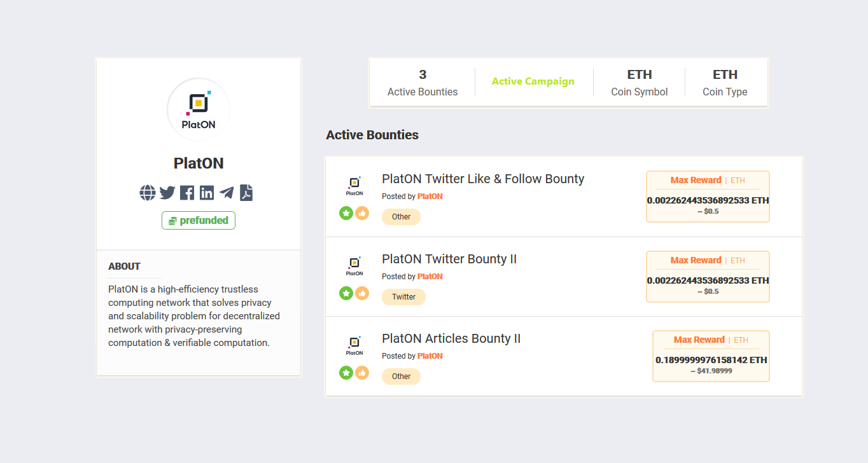Click the ETH Coin Type stat
The image size is (868, 463).
(x=725, y=83)
